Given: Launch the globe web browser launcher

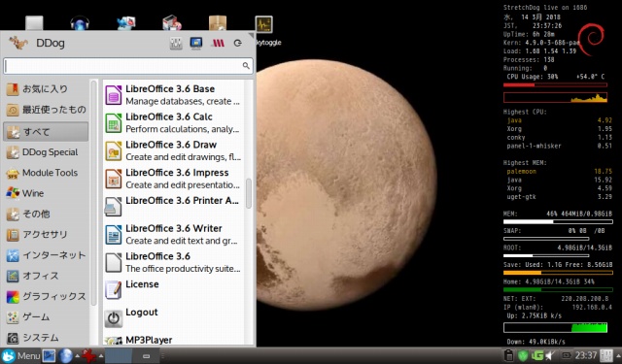Looking at the screenshot, I should (66, 355).
